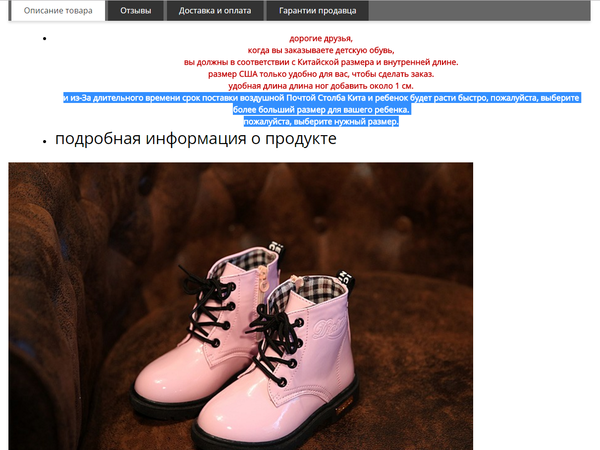600x450 pixels.
Task: Click the line mentioning Китайской размера
Action: tap(321, 62)
